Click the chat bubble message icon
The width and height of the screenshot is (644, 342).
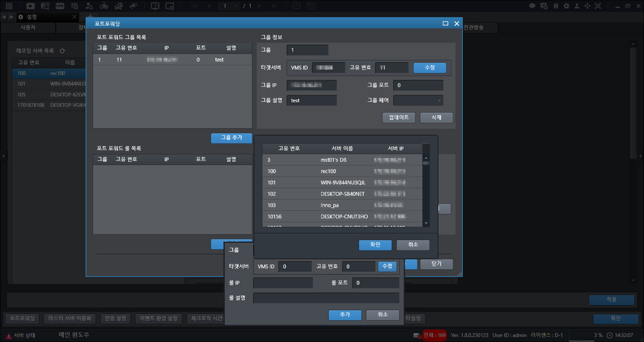[532, 6]
